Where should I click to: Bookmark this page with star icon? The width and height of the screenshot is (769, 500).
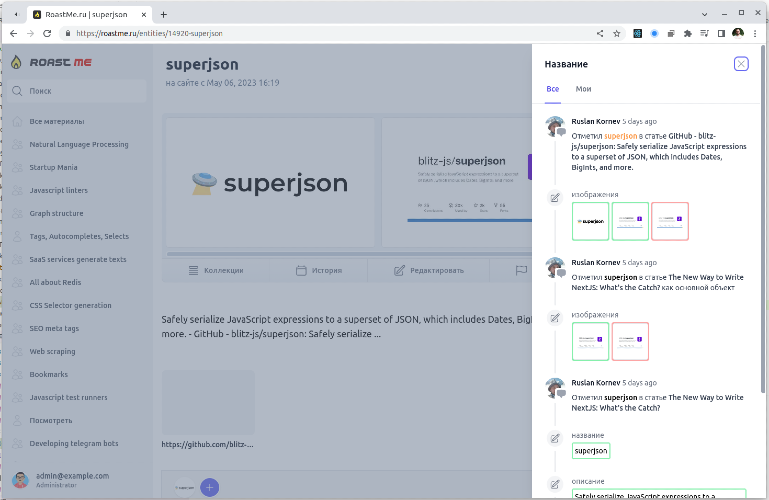pyautogui.click(x=616, y=33)
